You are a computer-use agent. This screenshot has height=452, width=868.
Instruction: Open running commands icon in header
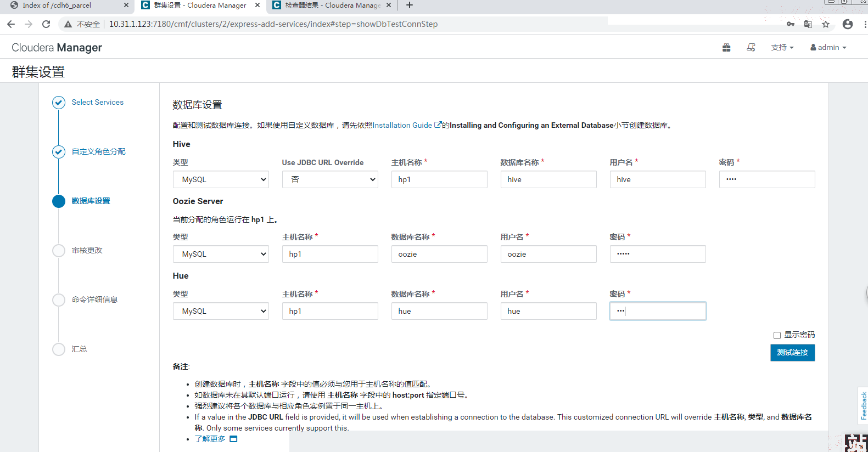[x=751, y=48]
